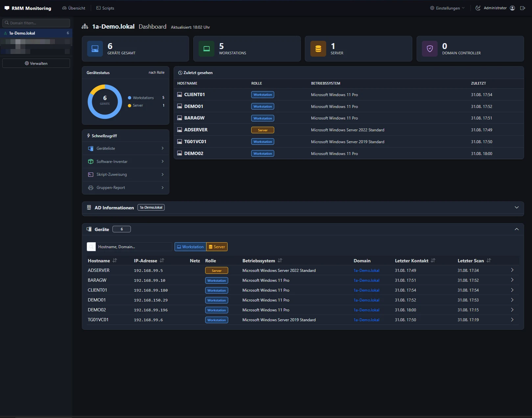This screenshot has width=532, height=418.
Task: Sort by Betriebssystem column
Action: pos(262,261)
